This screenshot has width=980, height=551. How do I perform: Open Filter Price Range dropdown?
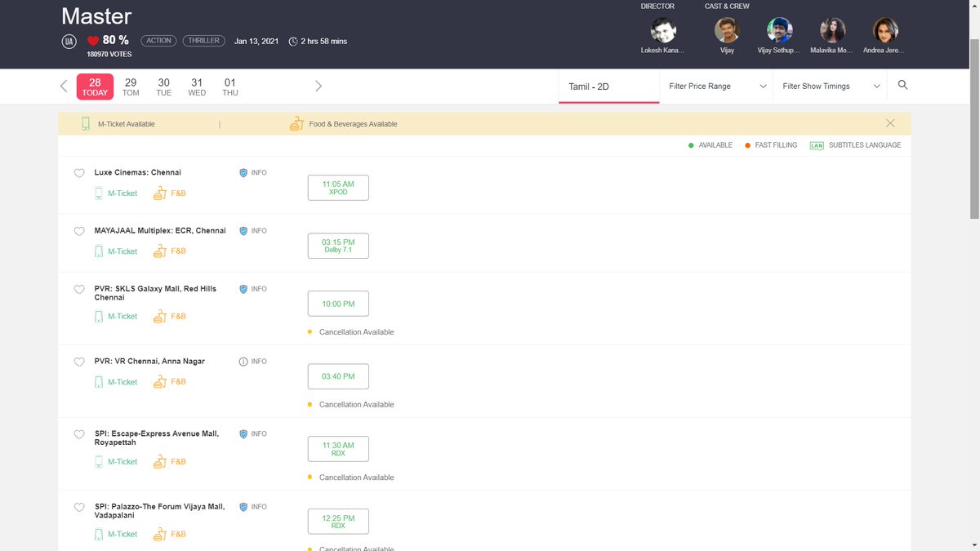[x=716, y=86]
